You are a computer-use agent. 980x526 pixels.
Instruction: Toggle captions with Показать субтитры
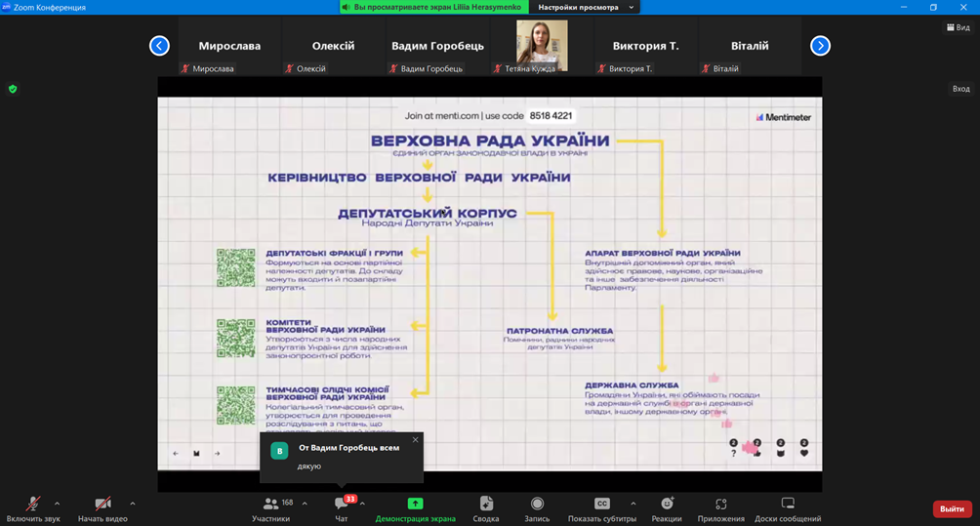pos(601,506)
